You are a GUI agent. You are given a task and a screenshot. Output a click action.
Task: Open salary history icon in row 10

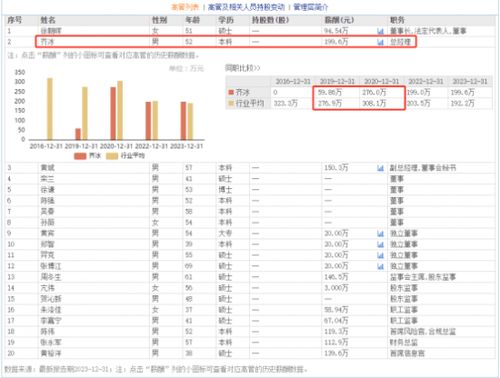(x=380, y=245)
